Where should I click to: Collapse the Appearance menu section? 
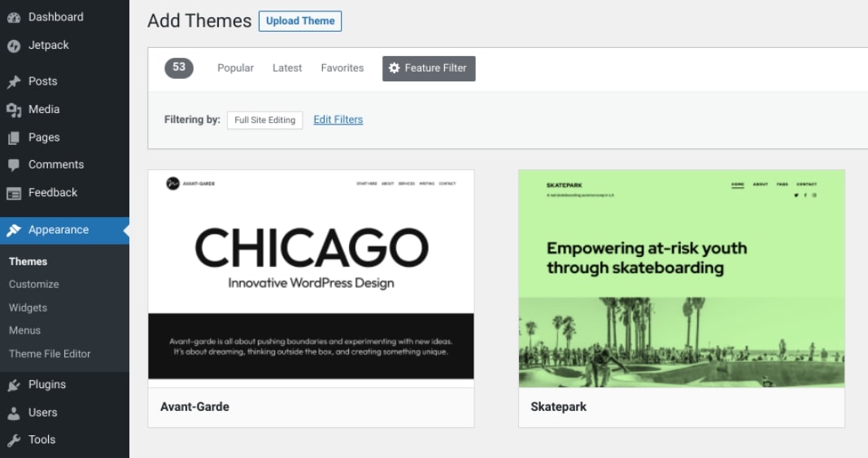click(58, 230)
